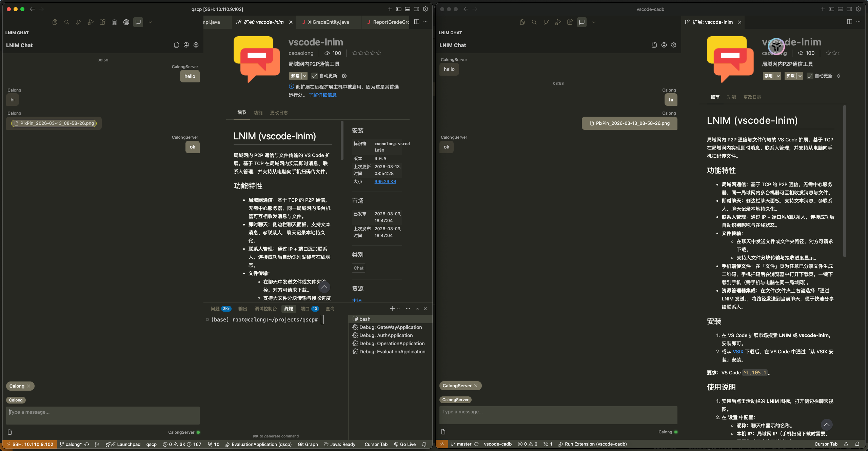The width and height of the screenshot is (868, 451).
Task: Click the globe icon in left activity bar
Action: [x=126, y=22]
